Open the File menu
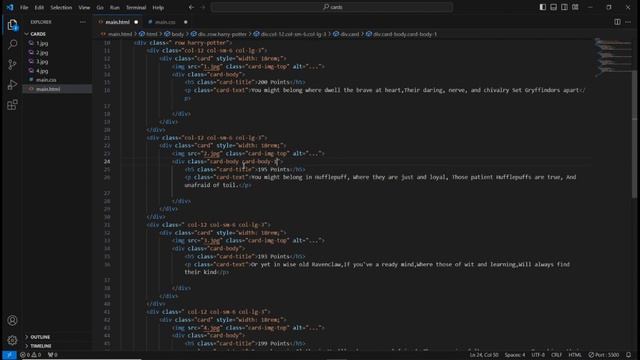Image resolution: width=640 pixels, height=360 pixels. [24, 7]
